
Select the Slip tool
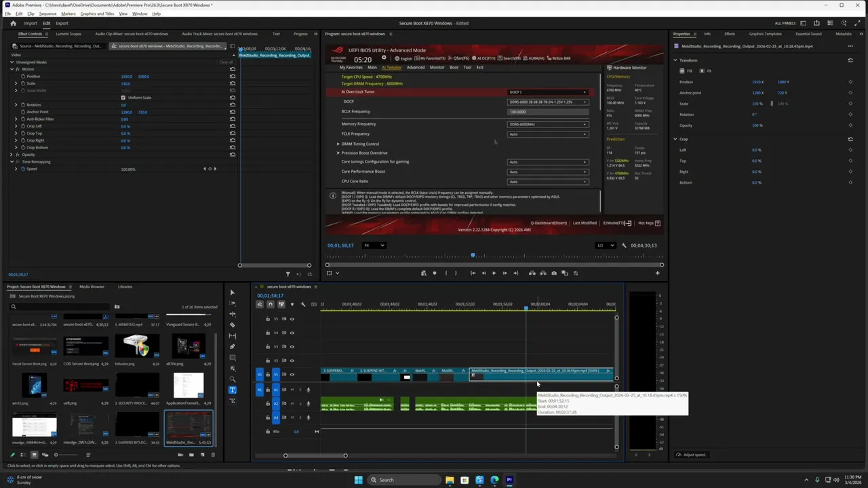point(233,335)
